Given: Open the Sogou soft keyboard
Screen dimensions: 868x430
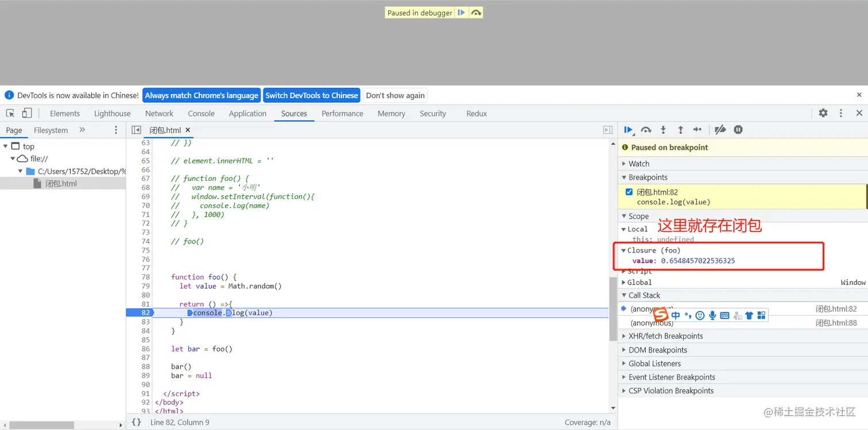Looking at the screenshot, I should click(724, 315).
